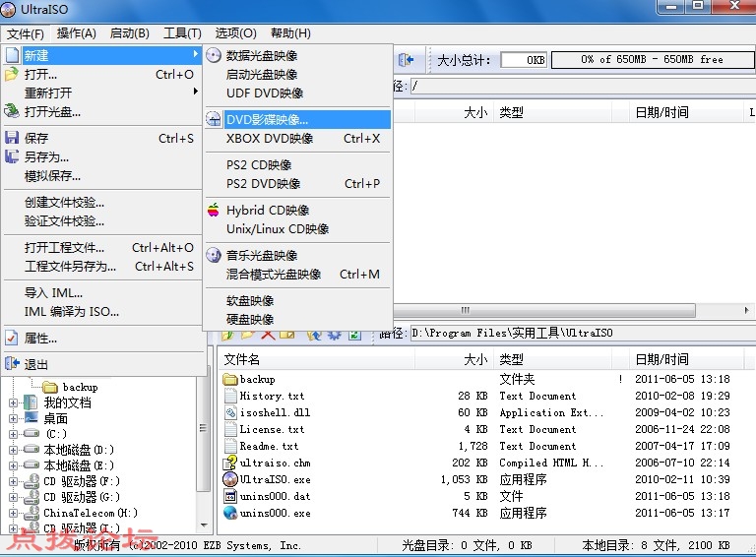
Task: Expand the 桌面 tree node
Action: click(13, 418)
